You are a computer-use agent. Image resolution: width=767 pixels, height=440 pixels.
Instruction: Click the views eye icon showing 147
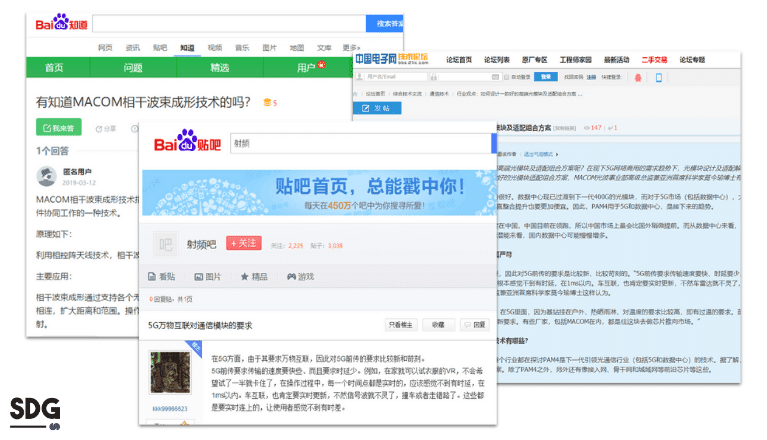pyautogui.click(x=587, y=128)
